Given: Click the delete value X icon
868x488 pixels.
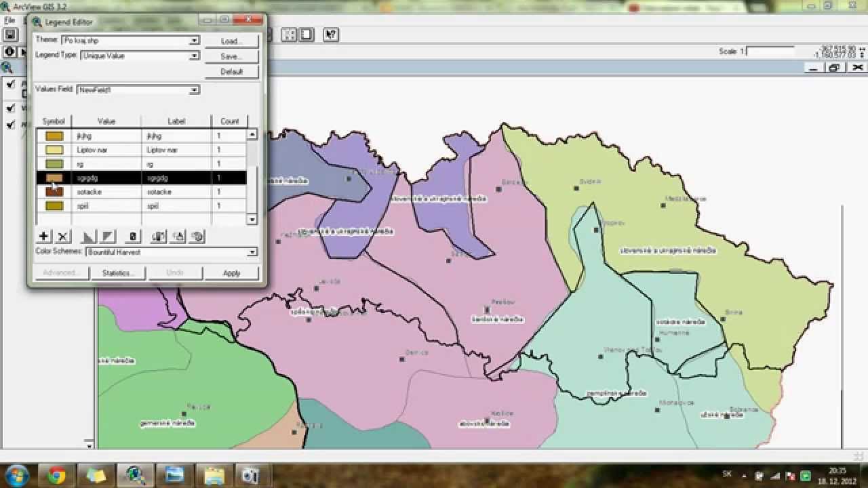Looking at the screenshot, I should (62, 236).
